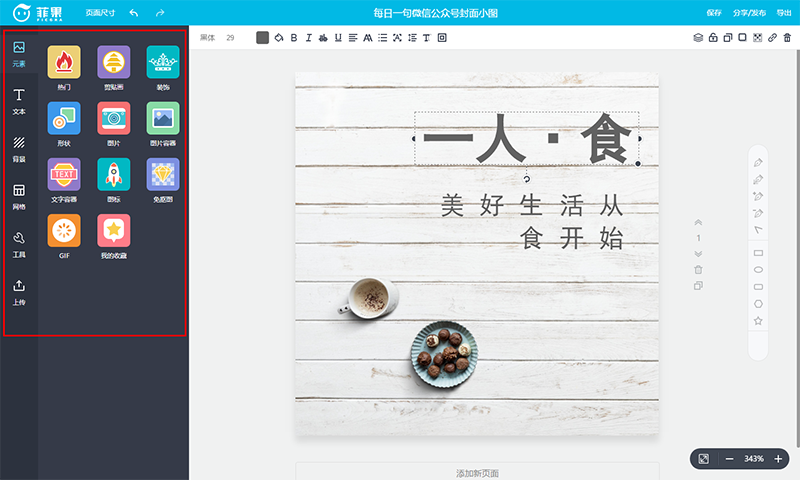Viewport: 800px width, 480px height.
Task: Select the coffee cup image on canvas
Action: coord(368,298)
